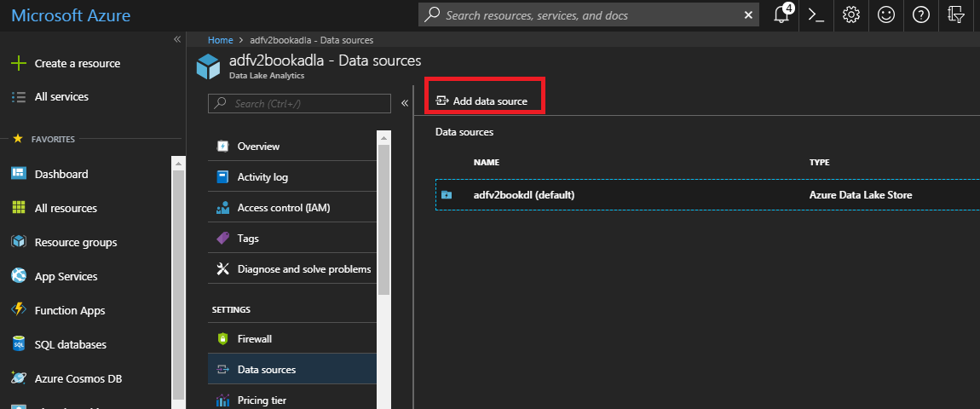Open All services link
980x409 pixels.
coord(61,97)
